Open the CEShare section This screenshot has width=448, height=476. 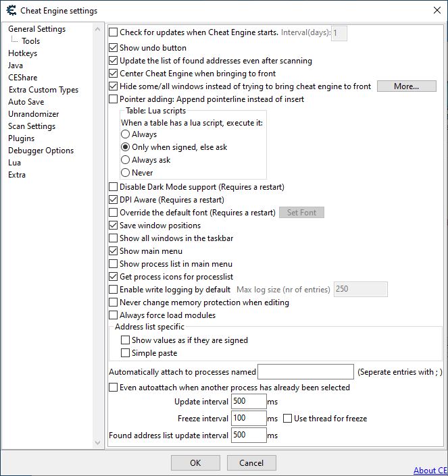click(23, 78)
